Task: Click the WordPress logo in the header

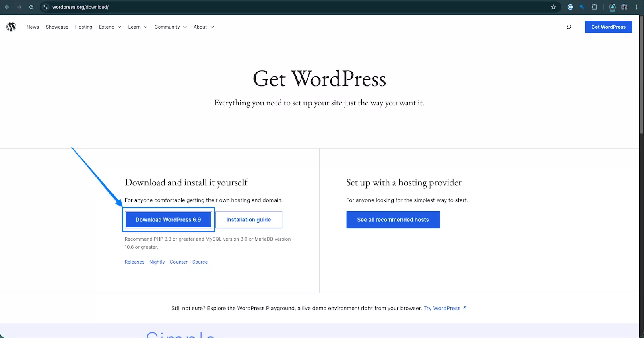Action: (11, 27)
